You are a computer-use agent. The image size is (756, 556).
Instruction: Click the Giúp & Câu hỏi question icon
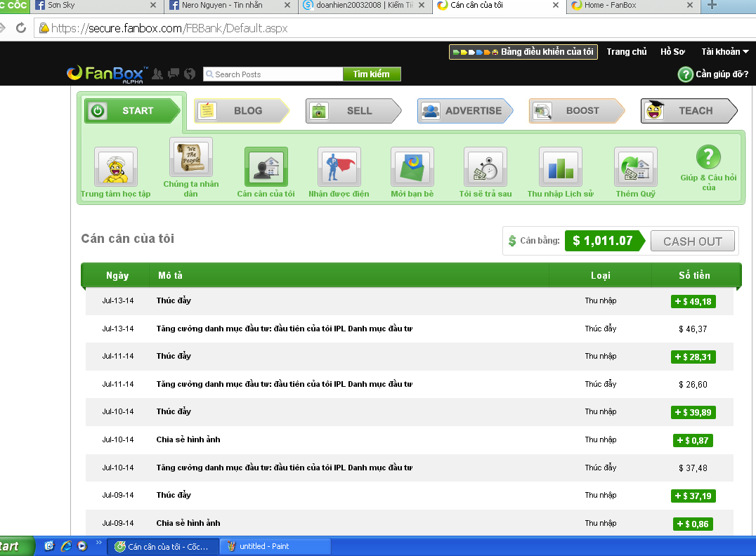pyautogui.click(x=708, y=157)
